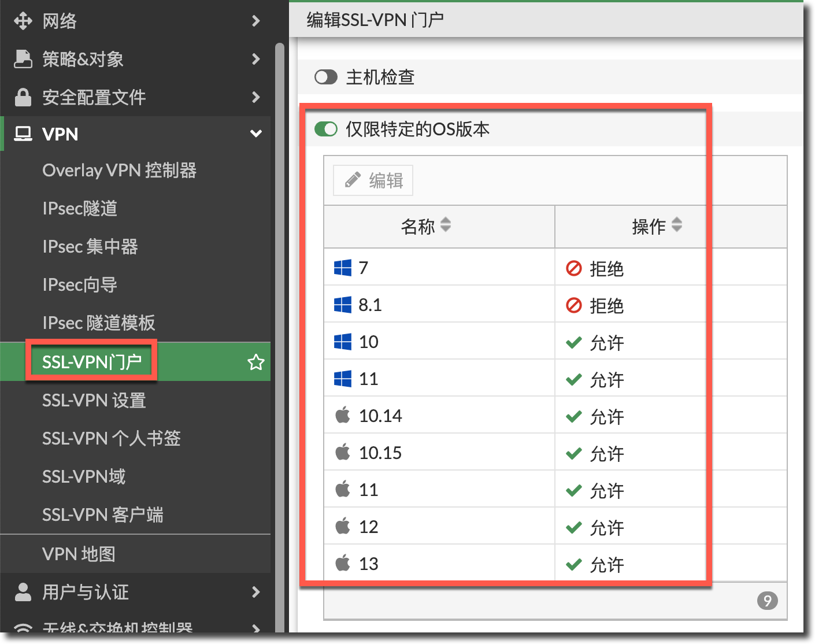Click the green checkmark for macOS 13
Screen dimensions: 815x644
[573, 564]
